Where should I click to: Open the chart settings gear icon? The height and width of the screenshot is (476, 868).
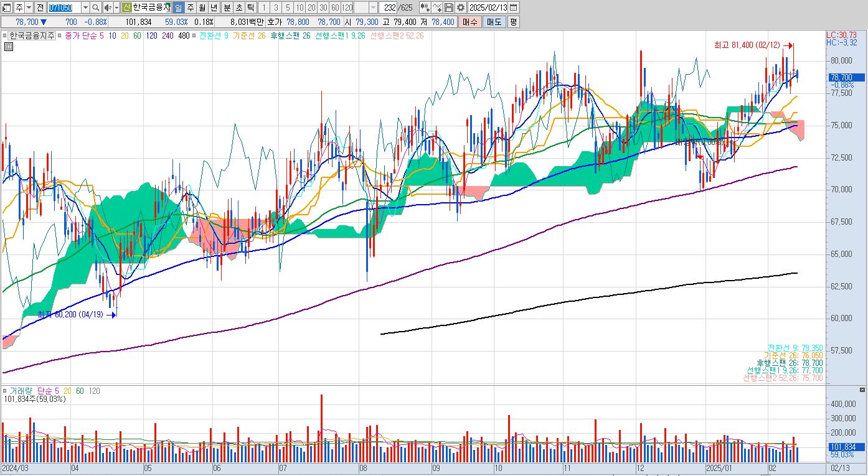[460, 7]
